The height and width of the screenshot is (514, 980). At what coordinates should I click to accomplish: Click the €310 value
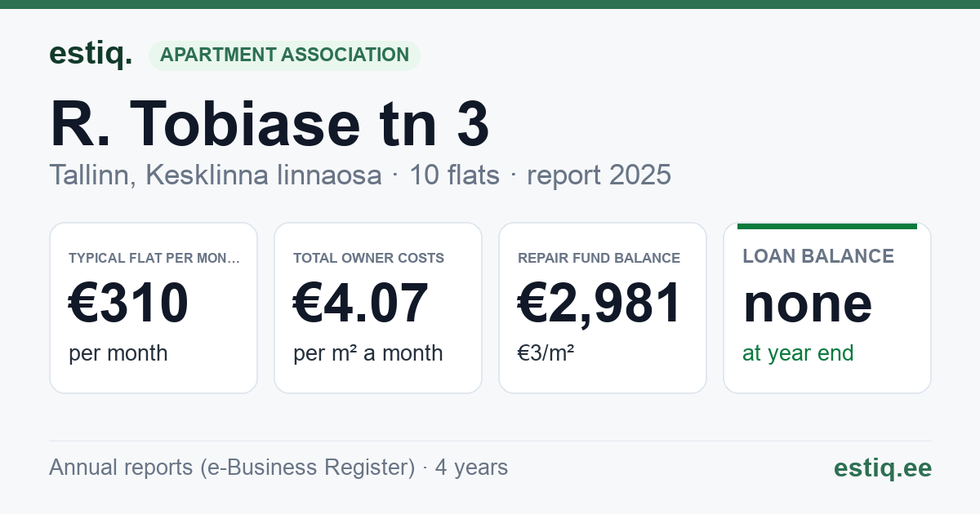pyautogui.click(x=129, y=303)
